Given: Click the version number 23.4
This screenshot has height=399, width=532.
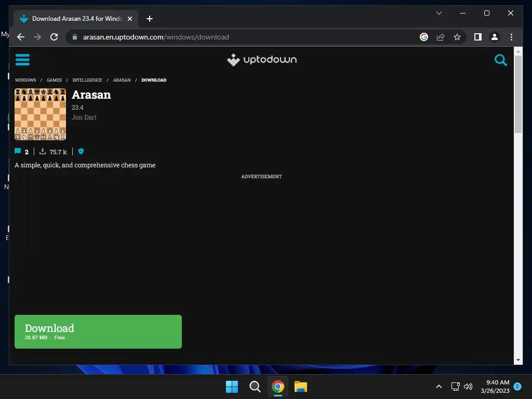Looking at the screenshot, I should click(x=77, y=107).
